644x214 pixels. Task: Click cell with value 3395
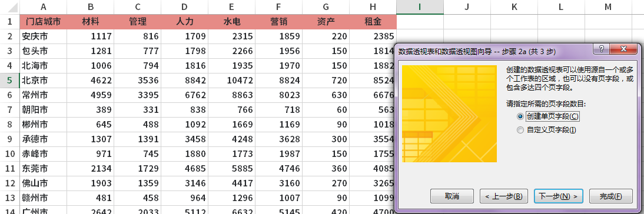[x=138, y=95]
